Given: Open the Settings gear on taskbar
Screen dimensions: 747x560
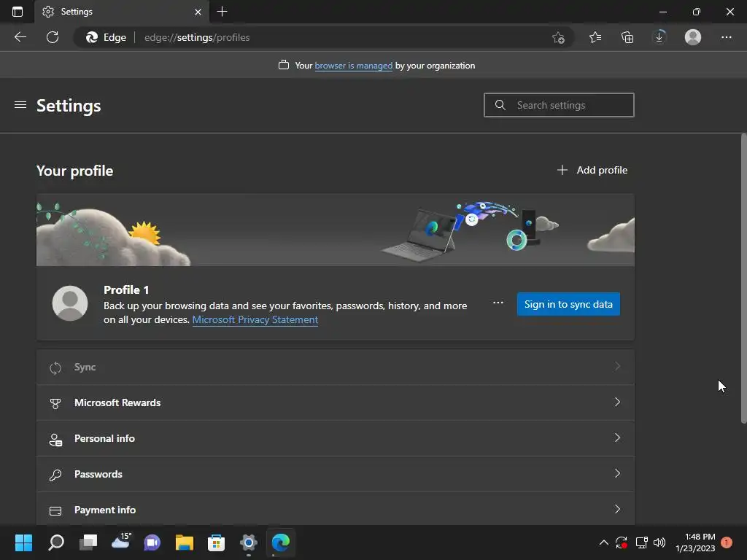Looking at the screenshot, I should 248,542.
